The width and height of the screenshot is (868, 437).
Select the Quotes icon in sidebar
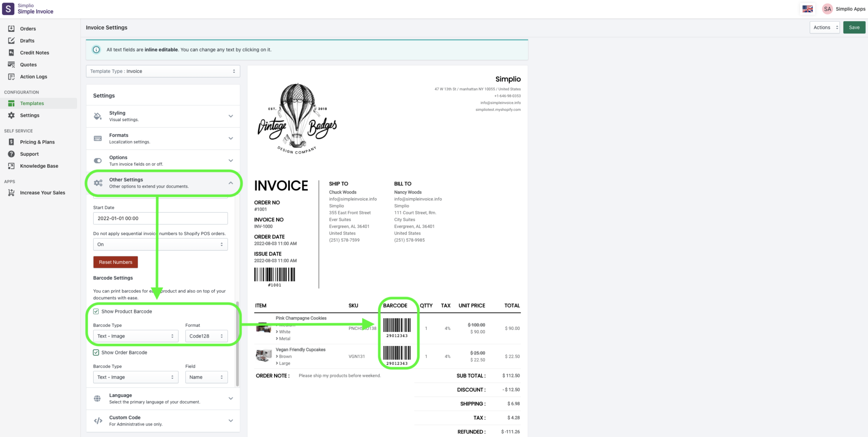11,64
